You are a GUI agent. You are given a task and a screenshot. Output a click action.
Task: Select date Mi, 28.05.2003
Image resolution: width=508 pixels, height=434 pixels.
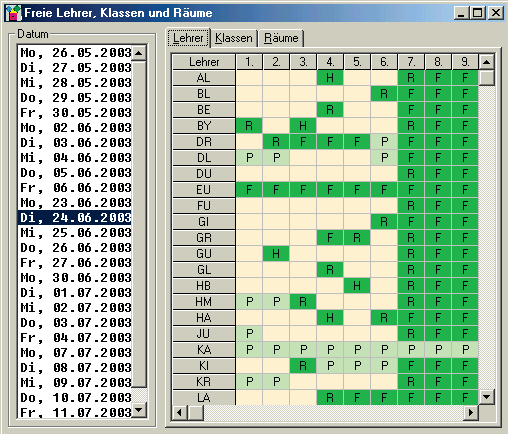tap(75, 83)
